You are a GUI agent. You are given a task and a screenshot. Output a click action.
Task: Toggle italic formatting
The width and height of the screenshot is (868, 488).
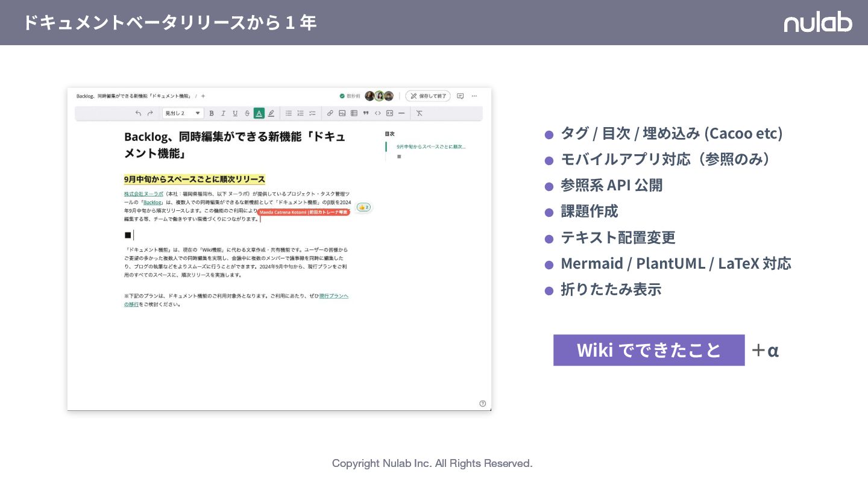(x=223, y=113)
